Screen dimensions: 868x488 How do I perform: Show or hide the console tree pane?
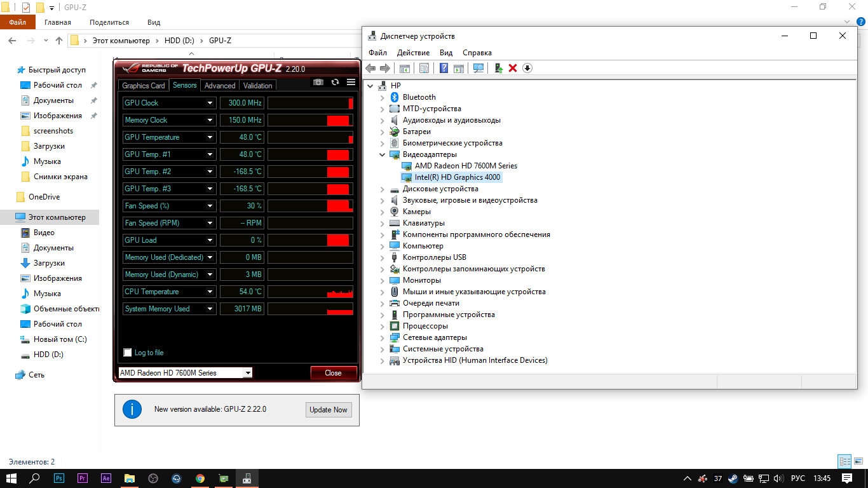(404, 68)
